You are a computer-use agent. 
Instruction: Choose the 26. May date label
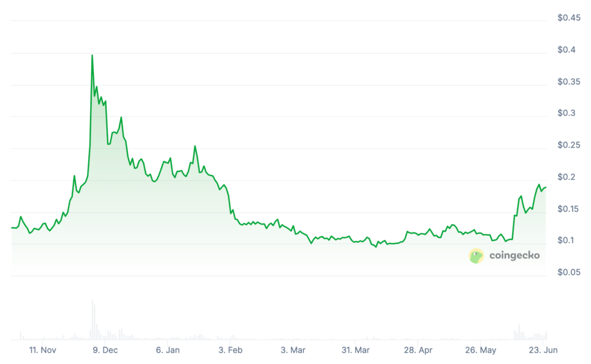click(x=481, y=350)
